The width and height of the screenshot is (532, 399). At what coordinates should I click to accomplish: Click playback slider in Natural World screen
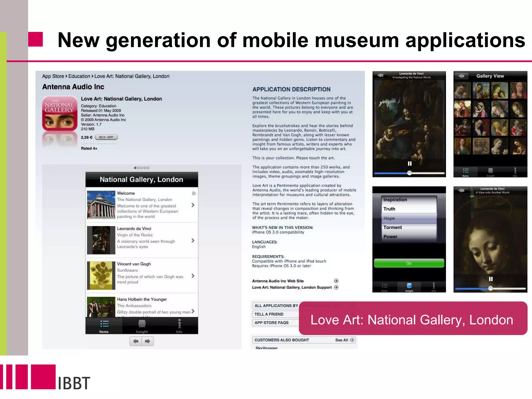point(409,173)
